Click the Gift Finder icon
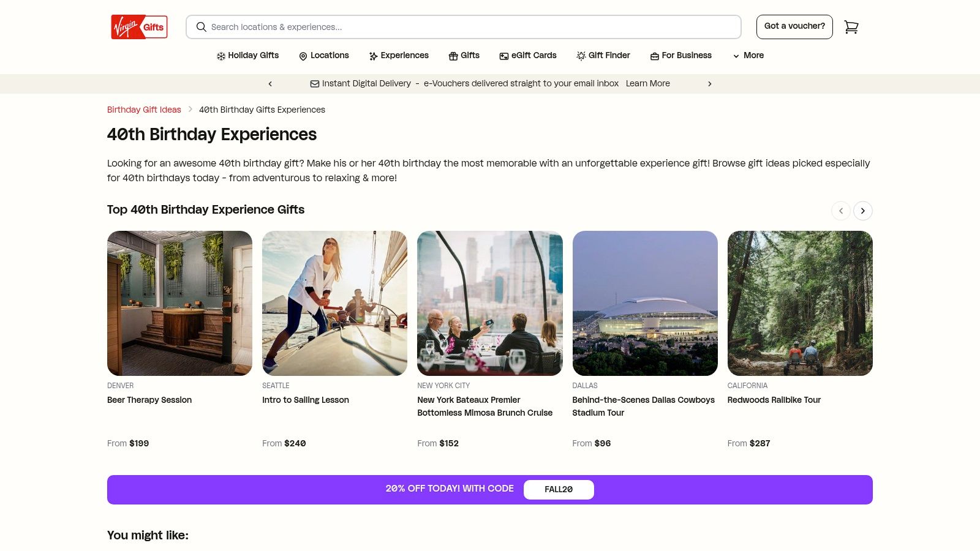The width and height of the screenshot is (980, 551). (581, 56)
